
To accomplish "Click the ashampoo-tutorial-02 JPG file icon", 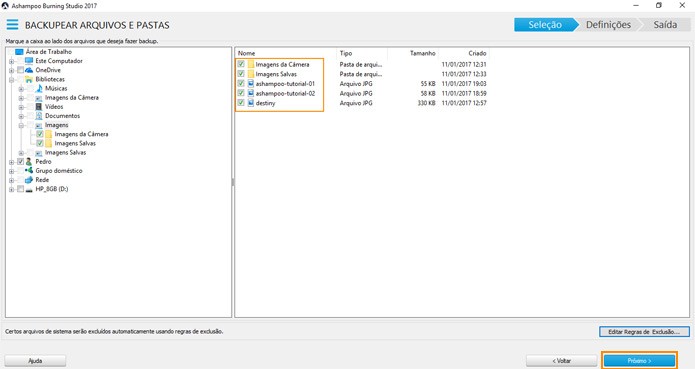I will (x=250, y=93).
